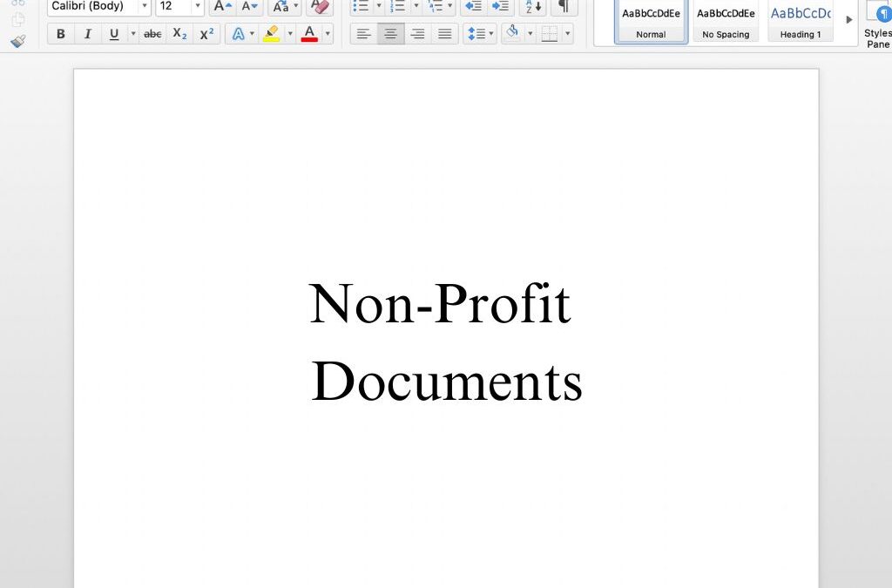Viewport: 892px width, 588px height.
Task: Justify text alignment
Action: 445,34
